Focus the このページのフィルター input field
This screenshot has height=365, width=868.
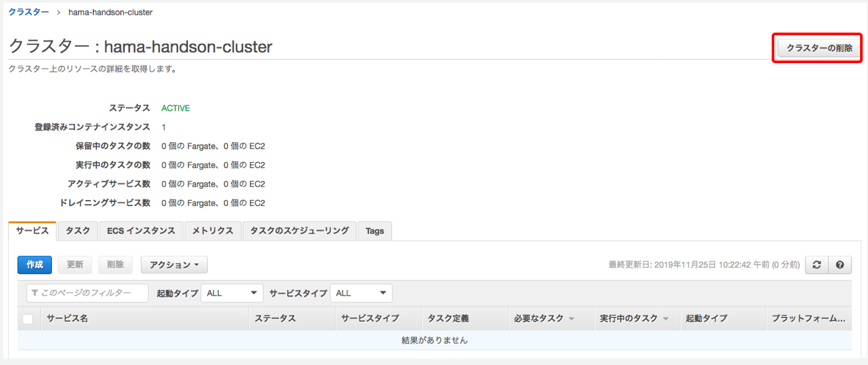point(88,293)
